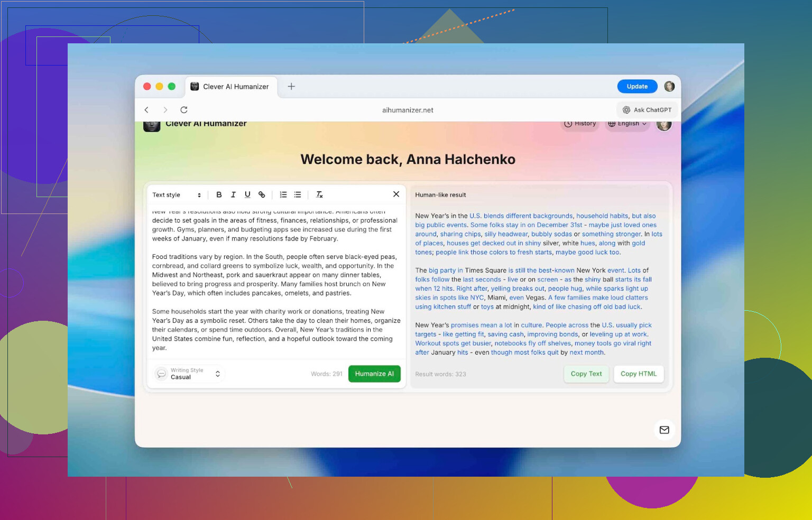
Task: Clear the input text with X icon
Action: 396,194
